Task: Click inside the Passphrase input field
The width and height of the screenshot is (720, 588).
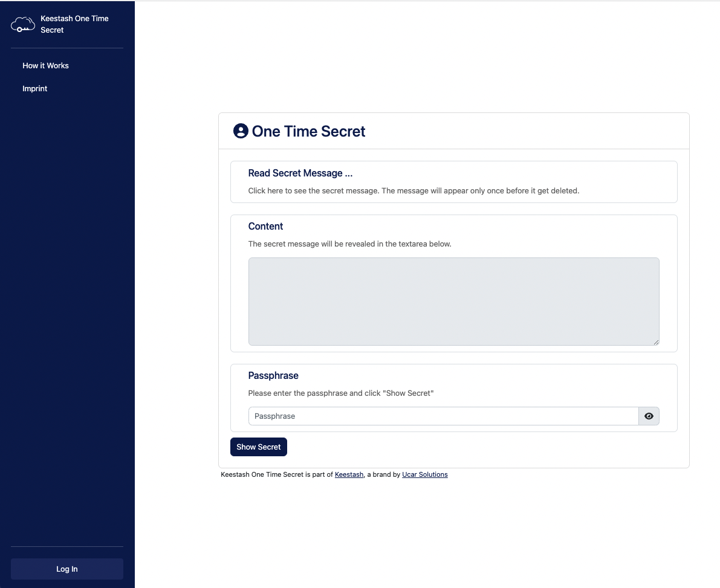Action: click(423, 416)
